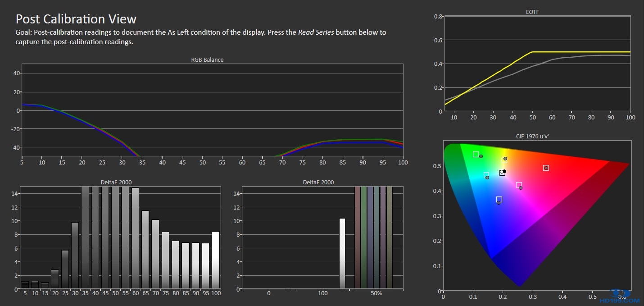
Task: Click the Post Calibration View heading
Action: (x=76, y=19)
